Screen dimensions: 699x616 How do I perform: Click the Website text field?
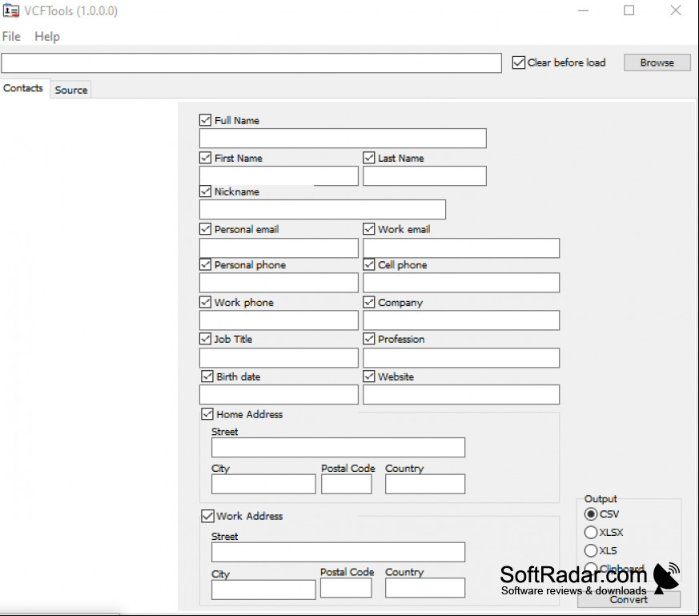(461, 395)
